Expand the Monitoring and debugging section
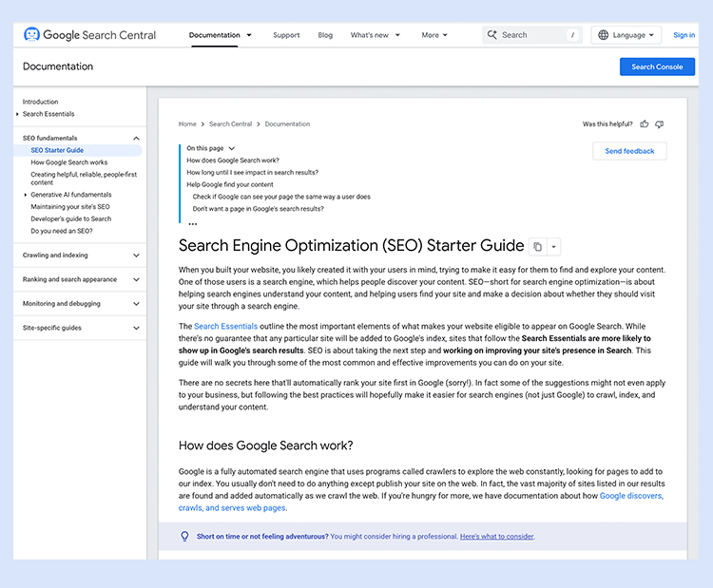Image resolution: width=713 pixels, height=588 pixels. pyautogui.click(x=136, y=304)
